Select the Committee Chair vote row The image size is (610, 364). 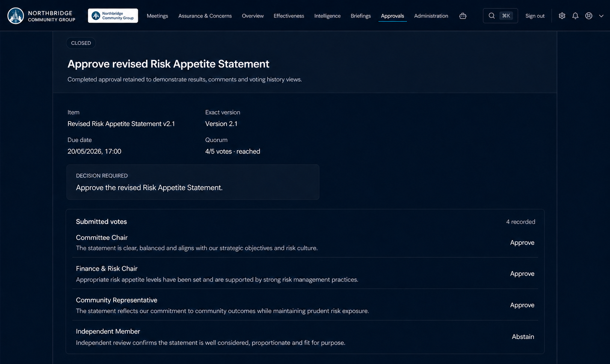(305, 242)
